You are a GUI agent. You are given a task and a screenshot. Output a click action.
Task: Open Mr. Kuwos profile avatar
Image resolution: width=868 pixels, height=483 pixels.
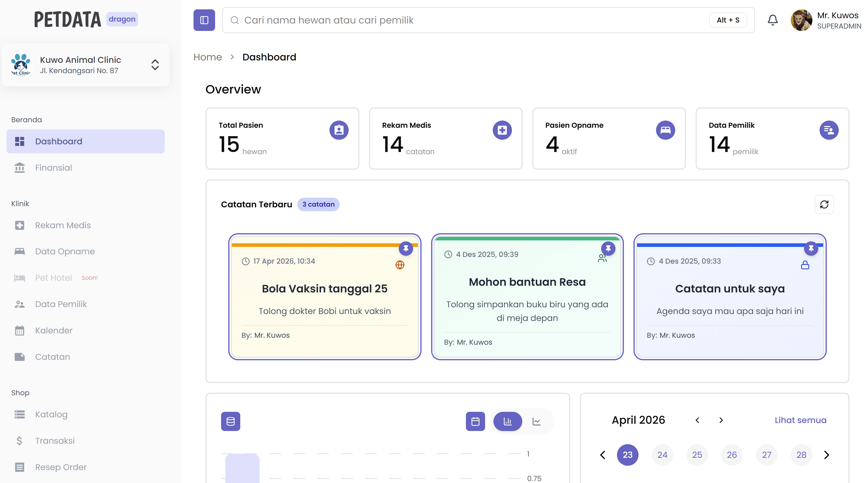801,20
